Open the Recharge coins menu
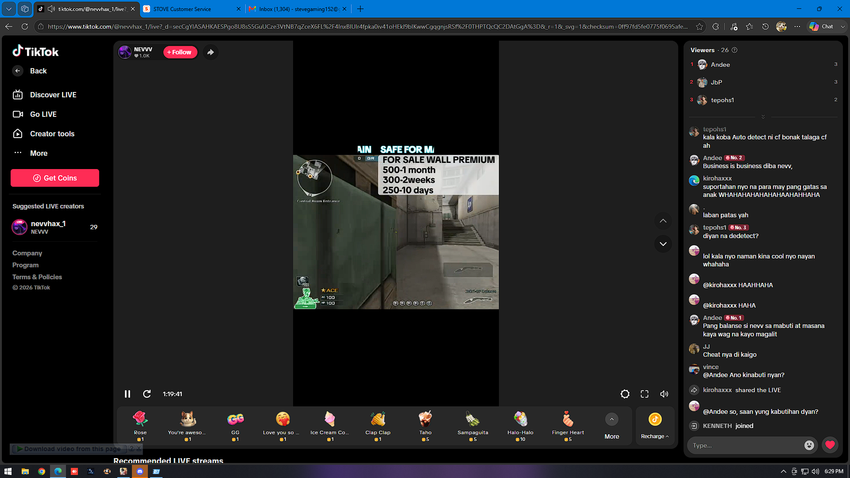The image size is (850, 478). coord(655,425)
